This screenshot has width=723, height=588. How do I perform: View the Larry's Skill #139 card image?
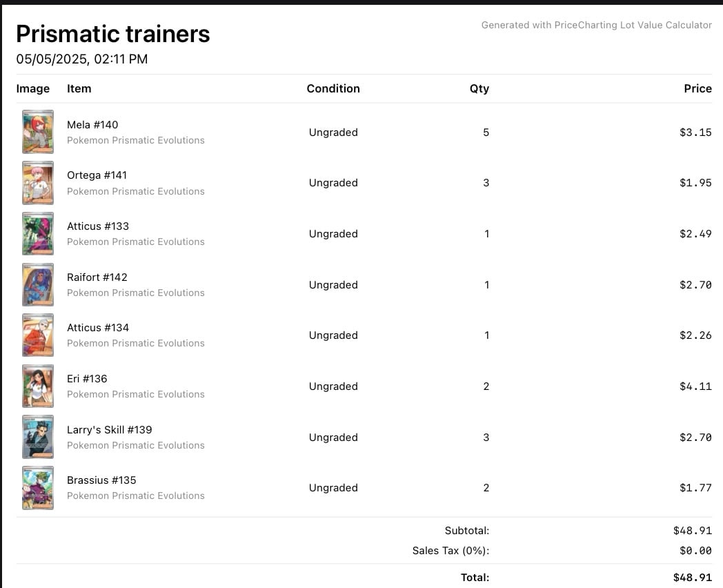tap(38, 437)
